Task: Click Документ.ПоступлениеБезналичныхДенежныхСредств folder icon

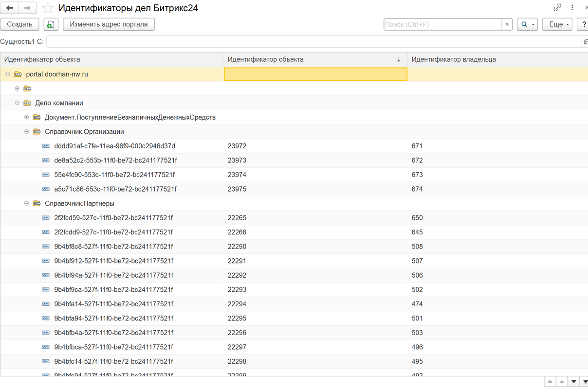Action: pyautogui.click(x=37, y=117)
